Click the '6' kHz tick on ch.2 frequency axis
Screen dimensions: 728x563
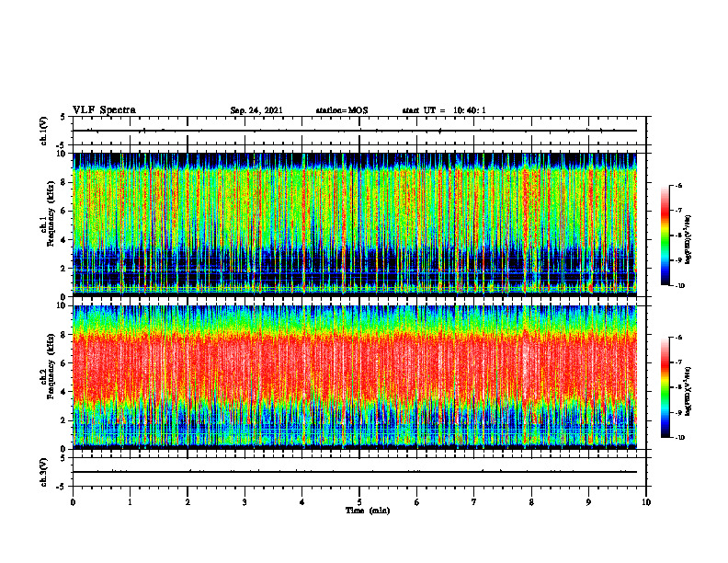pyautogui.click(x=64, y=363)
